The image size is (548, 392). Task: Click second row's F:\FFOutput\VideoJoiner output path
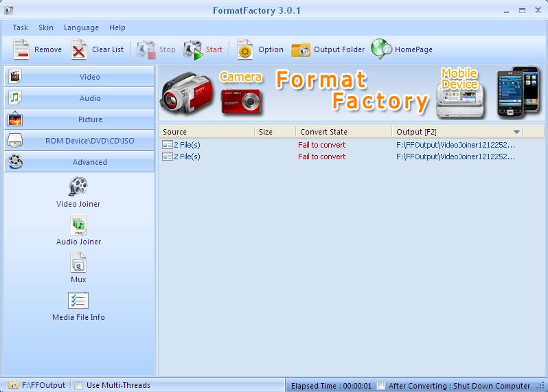tap(455, 157)
